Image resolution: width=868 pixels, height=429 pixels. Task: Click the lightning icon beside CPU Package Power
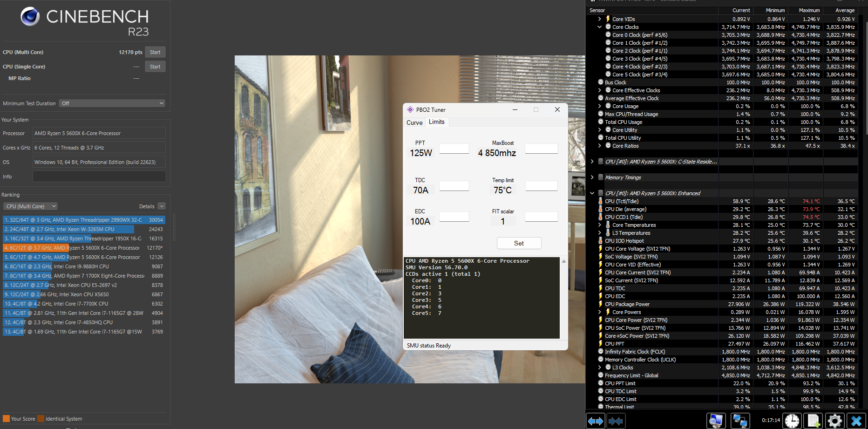pos(601,304)
